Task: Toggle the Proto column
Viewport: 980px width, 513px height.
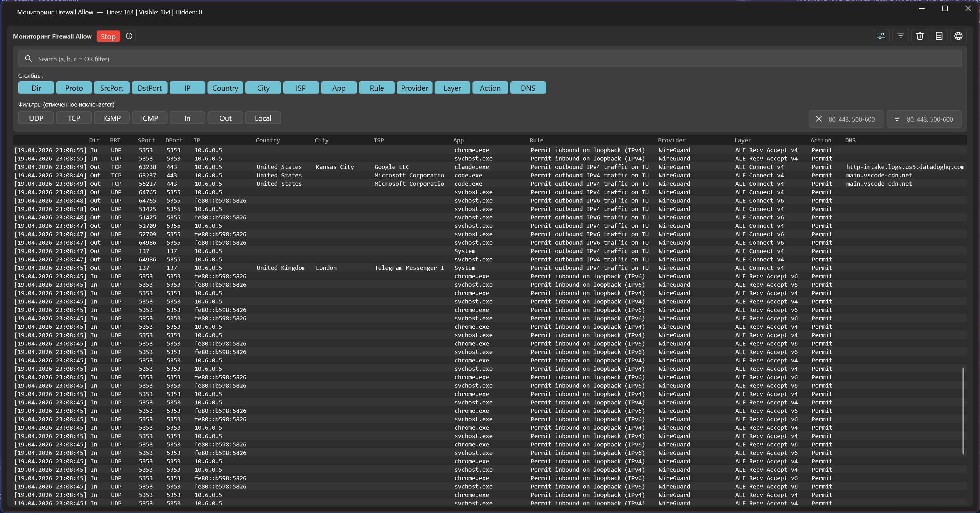Action: tap(74, 88)
